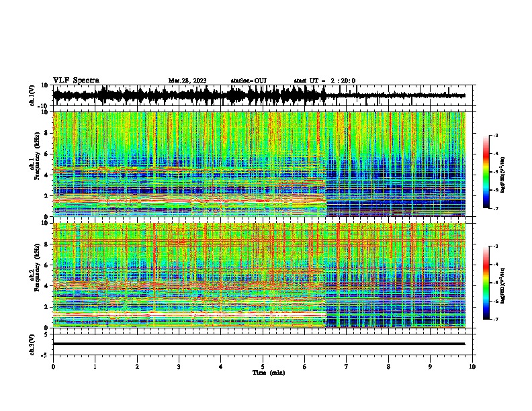Click the ch.1 color scale bar
This screenshot has width=532, height=411.
pos(486,172)
